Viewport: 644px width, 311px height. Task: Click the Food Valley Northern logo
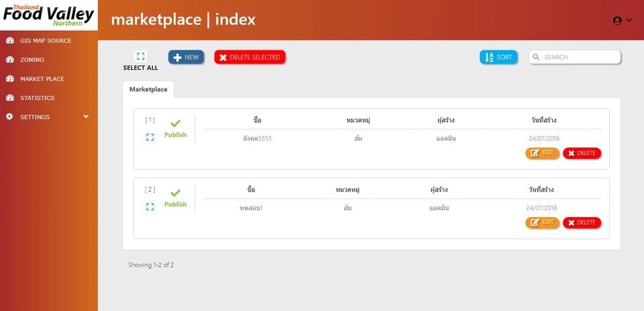[49, 15]
